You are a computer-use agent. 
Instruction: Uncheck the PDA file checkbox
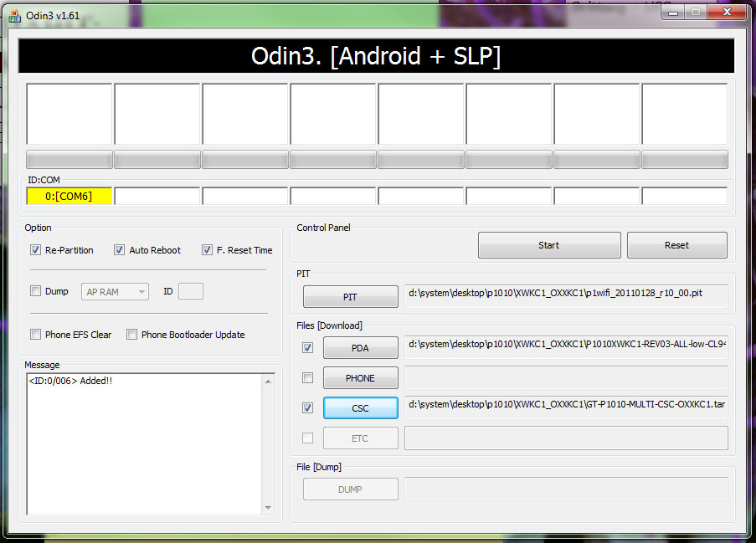307,347
